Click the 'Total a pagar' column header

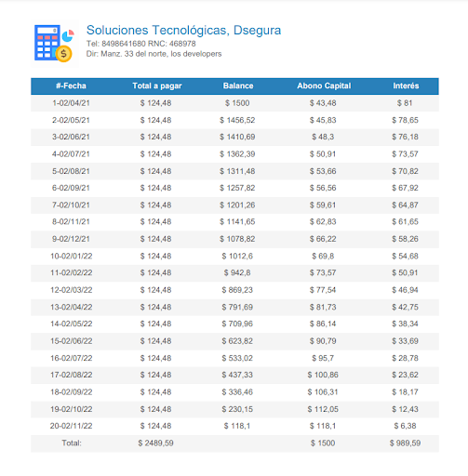(157, 86)
